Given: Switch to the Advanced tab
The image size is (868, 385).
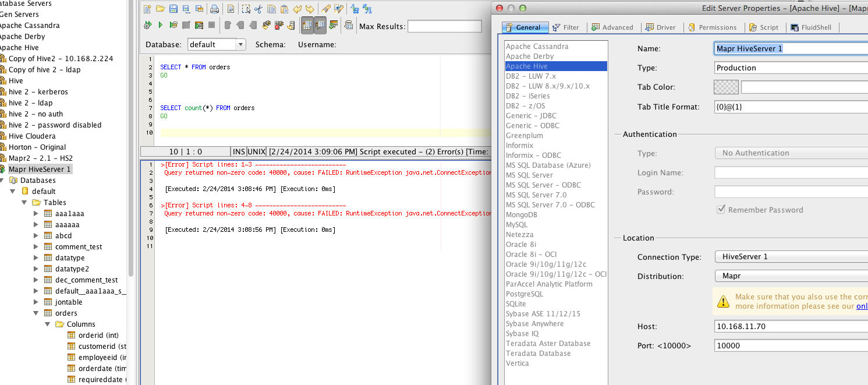Looking at the screenshot, I should (x=612, y=27).
